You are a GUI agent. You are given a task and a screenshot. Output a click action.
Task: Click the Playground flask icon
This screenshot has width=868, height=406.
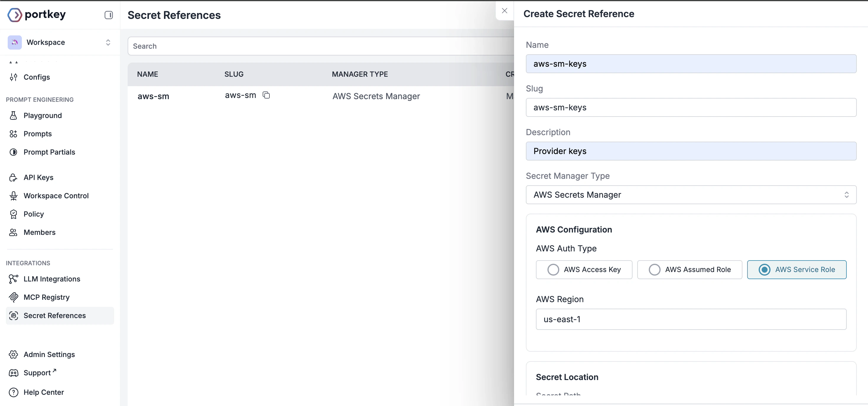tap(13, 115)
